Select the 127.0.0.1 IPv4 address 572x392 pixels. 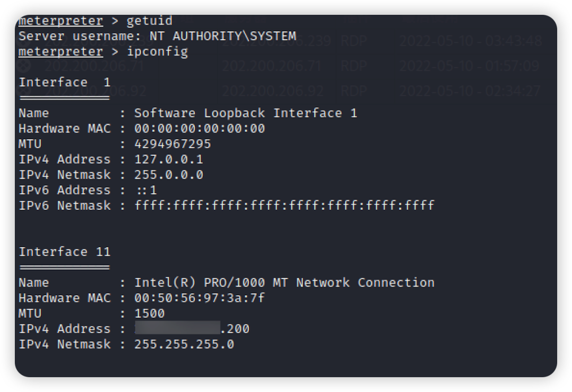(x=168, y=159)
